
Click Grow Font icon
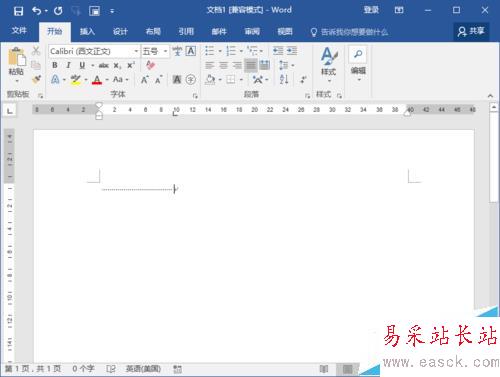point(145,79)
